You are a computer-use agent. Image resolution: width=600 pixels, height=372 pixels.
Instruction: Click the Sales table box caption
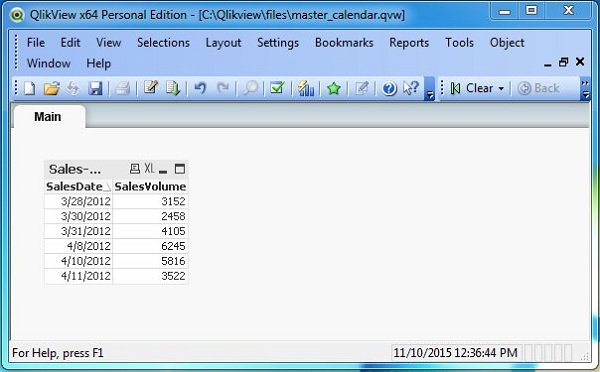pos(75,169)
